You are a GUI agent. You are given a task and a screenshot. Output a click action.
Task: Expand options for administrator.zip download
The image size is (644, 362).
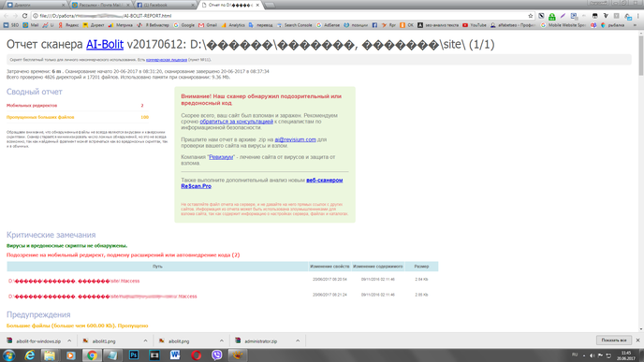coord(298,340)
